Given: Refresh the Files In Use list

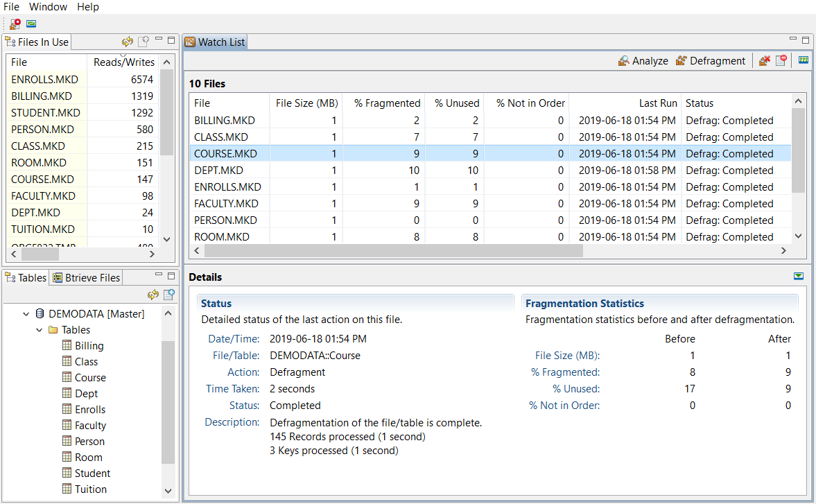Looking at the screenshot, I should [128, 42].
